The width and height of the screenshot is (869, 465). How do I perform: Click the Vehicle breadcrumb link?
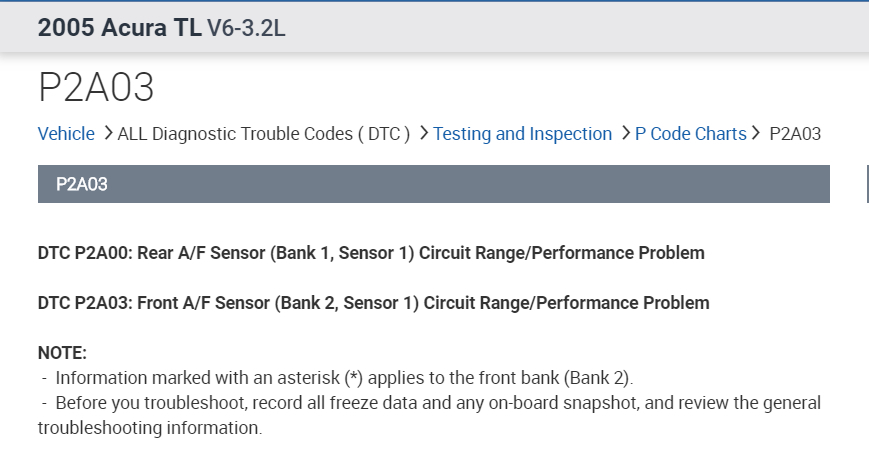[66, 134]
